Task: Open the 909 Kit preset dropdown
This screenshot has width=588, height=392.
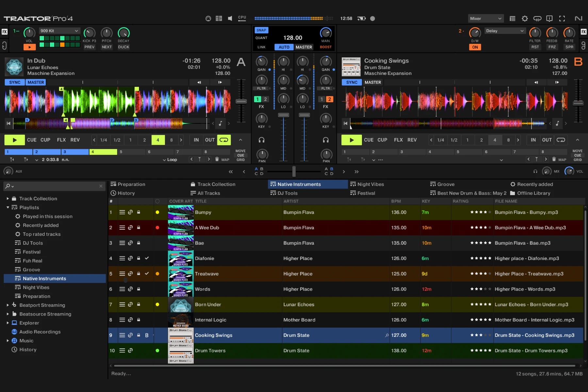Action: [59, 30]
